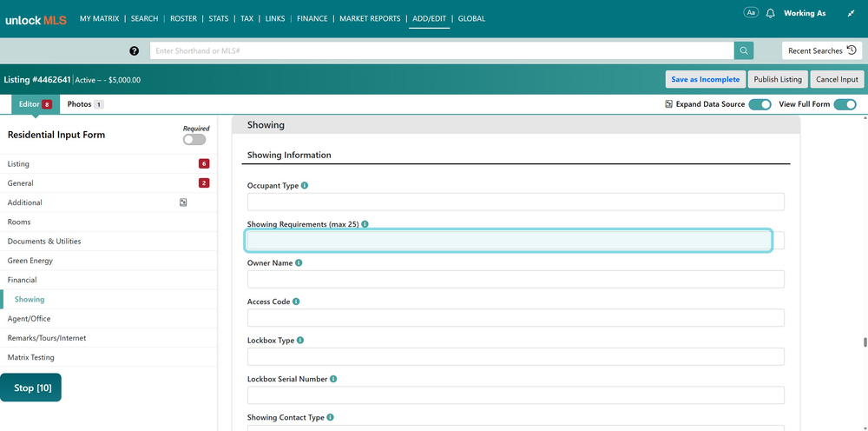Image resolution: width=868 pixels, height=431 pixels.
Task: Click data source icon beside Additional
Action: click(x=183, y=202)
